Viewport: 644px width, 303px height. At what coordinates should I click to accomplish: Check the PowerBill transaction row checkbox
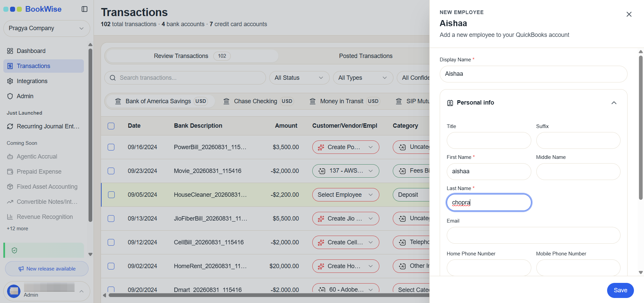(x=111, y=147)
